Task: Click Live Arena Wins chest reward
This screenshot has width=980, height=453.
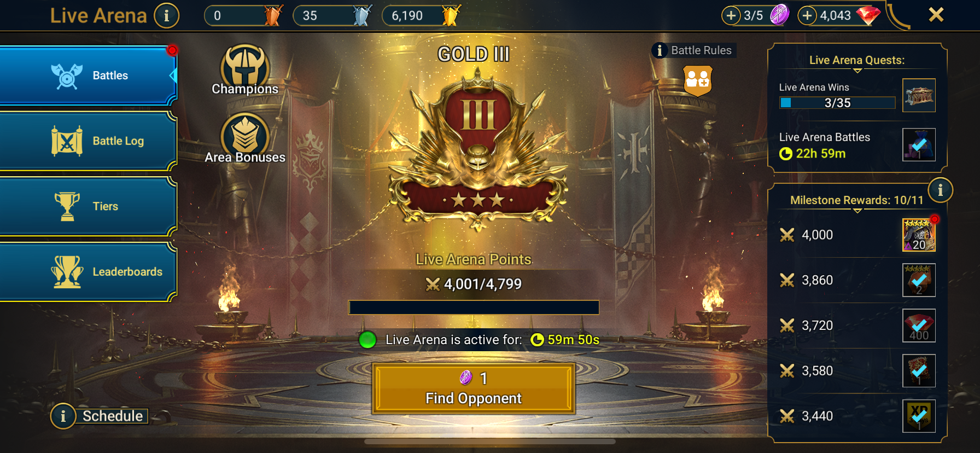Action: [x=919, y=95]
